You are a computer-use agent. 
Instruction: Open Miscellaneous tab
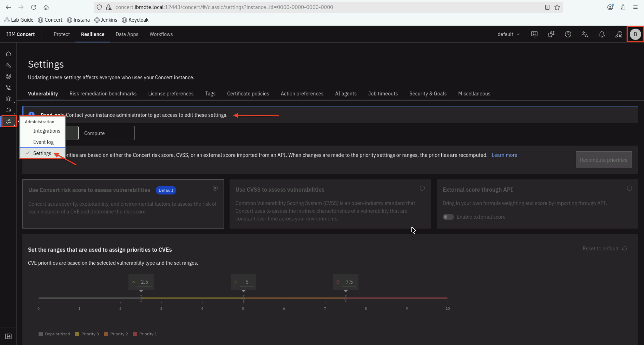tap(474, 93)
